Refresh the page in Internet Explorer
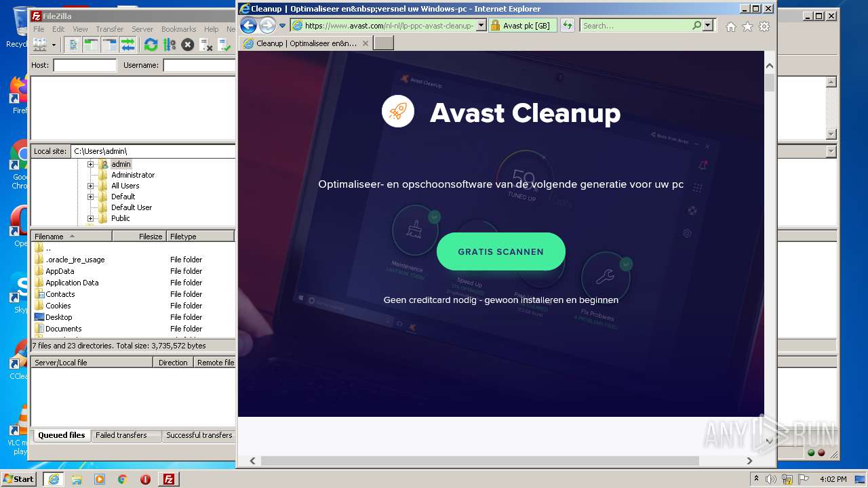868x488 pixels. pos(568,26)
